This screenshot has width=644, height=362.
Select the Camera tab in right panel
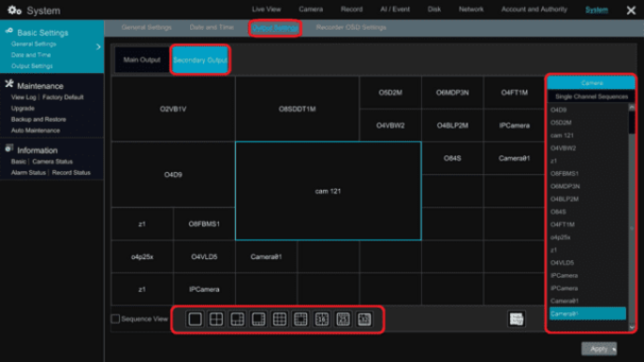pos(592,83)
